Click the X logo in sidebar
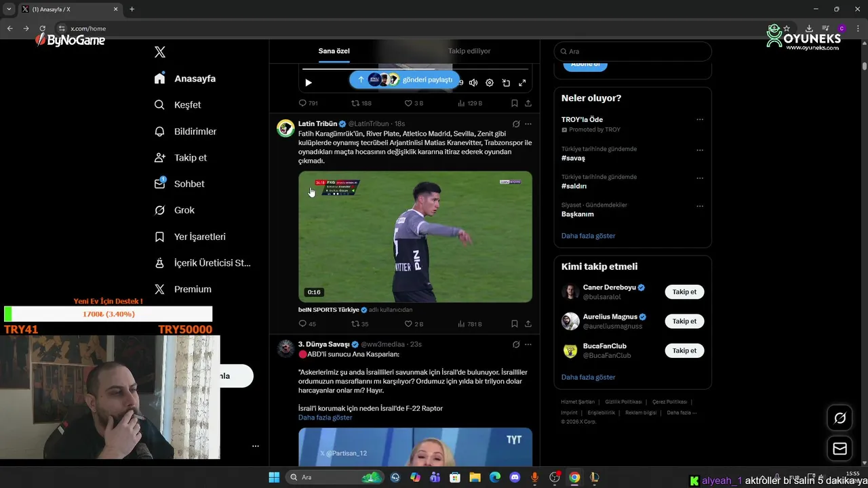This screenshot has width=868, height=488. click(160, 52)
